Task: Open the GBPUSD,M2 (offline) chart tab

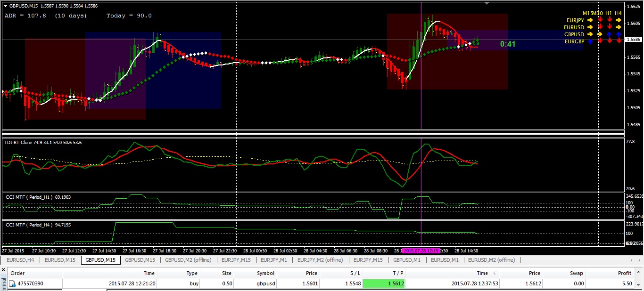Action: pyautogui.click(x=189, y=260)
